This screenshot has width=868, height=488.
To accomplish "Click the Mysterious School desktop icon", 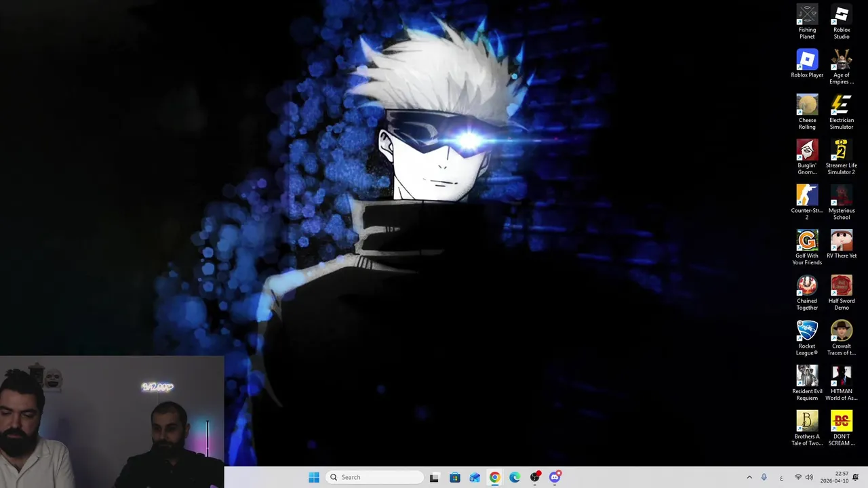I will [842, 203].
